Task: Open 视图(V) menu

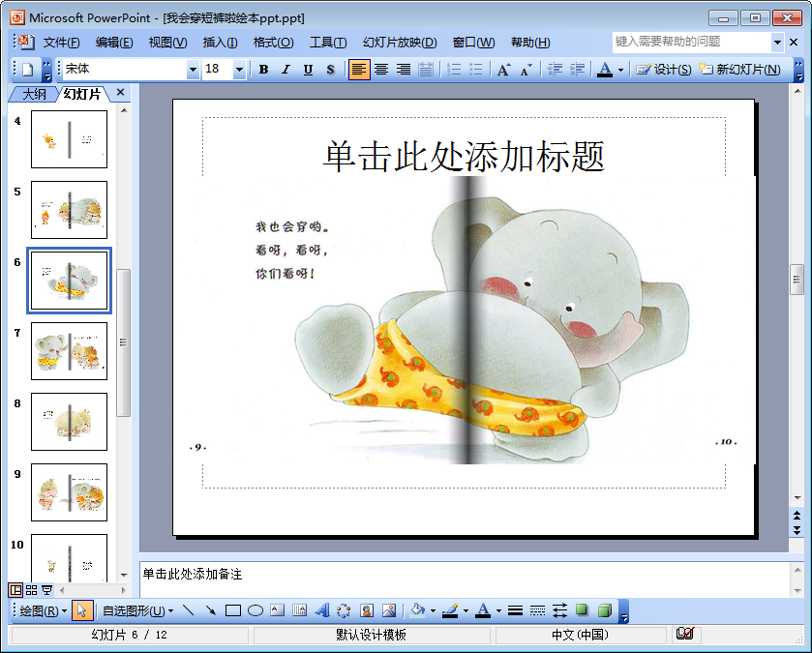Action: (167, 43)
